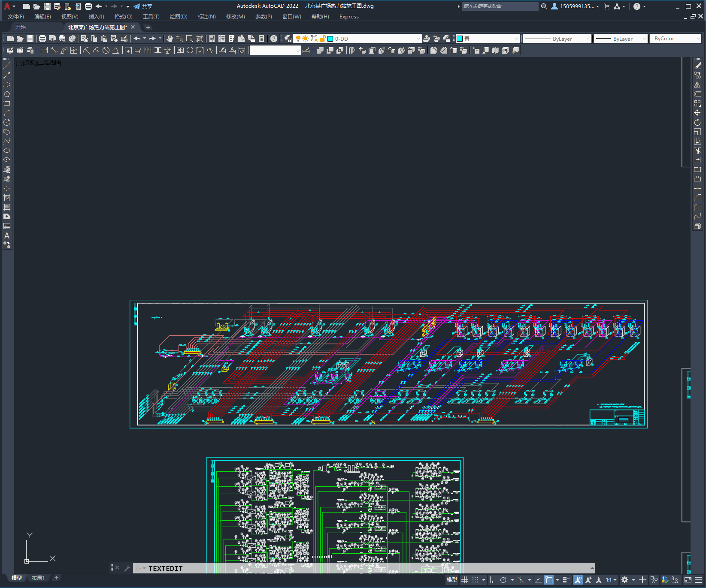This screenshot has width=706, height=588.
Task: Toggle snap mode in the status bar
Action: point(475,580)
